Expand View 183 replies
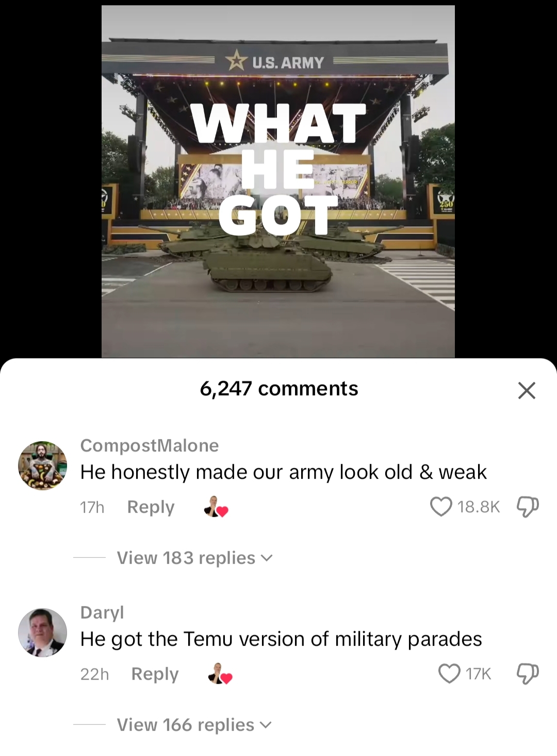This screenshot has width=557, height=756. coord(194,558)
